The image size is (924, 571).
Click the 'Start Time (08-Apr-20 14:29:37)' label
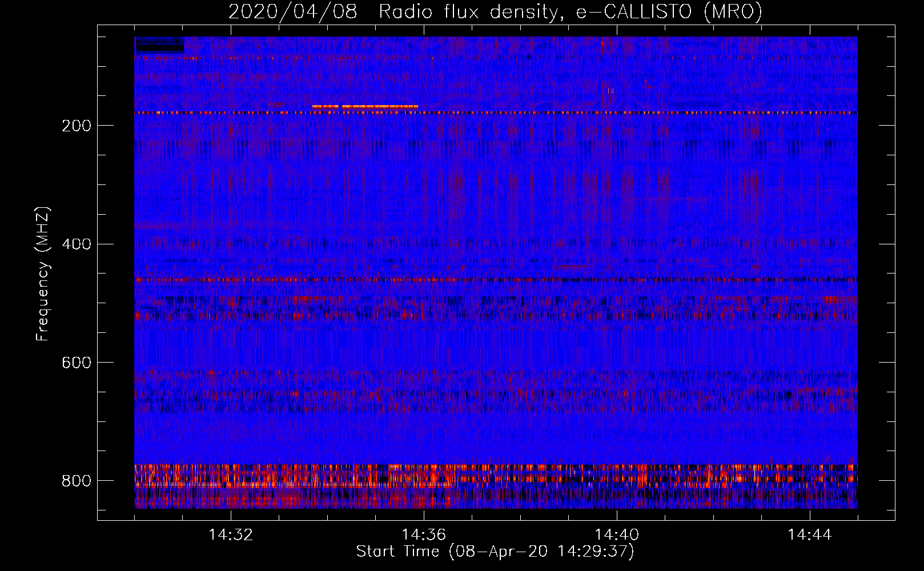coord(495,552)
